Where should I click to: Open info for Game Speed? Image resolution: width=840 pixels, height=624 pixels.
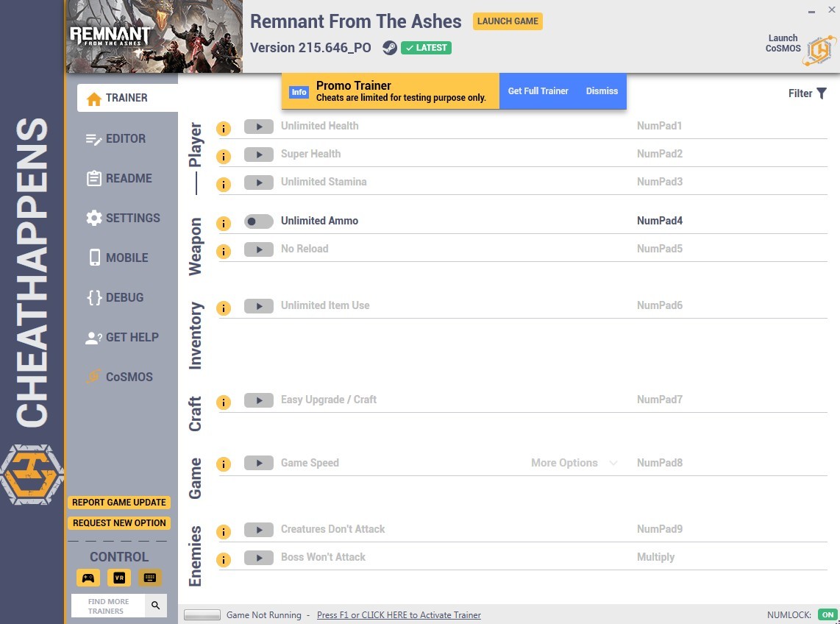pos(224,464)
